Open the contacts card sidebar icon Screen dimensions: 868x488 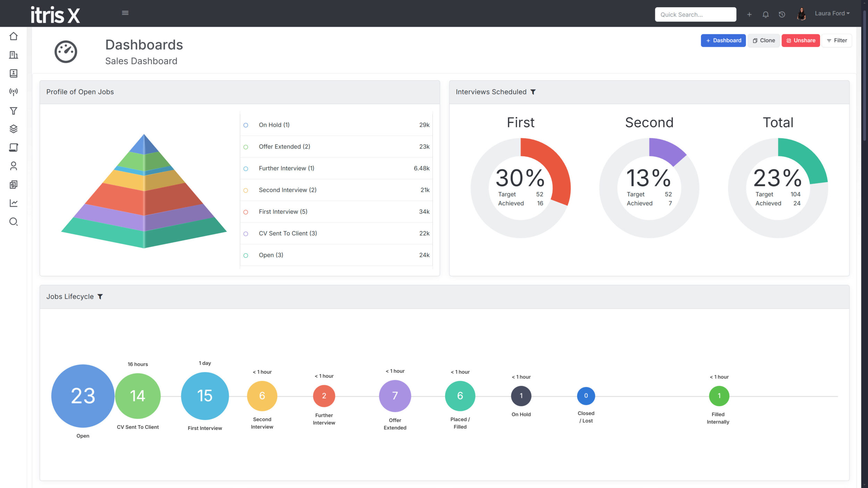click(14, 73)
